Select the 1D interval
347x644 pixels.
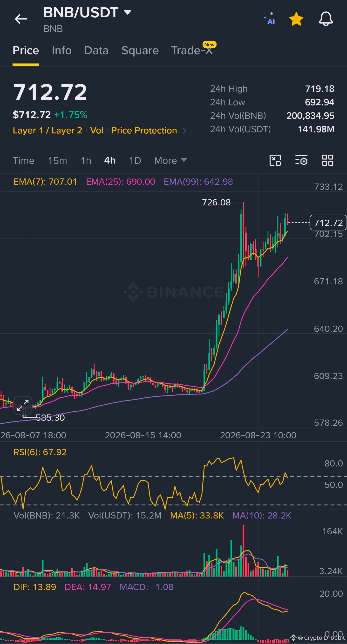pos(135,160)
